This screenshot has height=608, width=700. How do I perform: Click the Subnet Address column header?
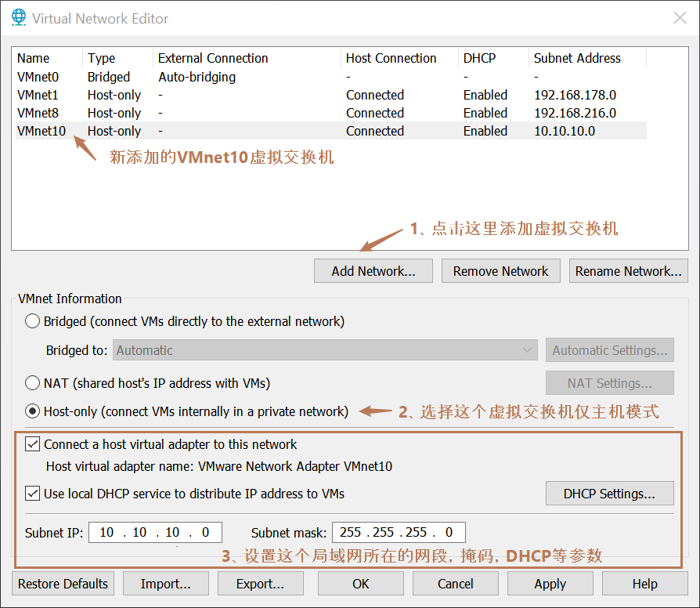pos(587,58)
